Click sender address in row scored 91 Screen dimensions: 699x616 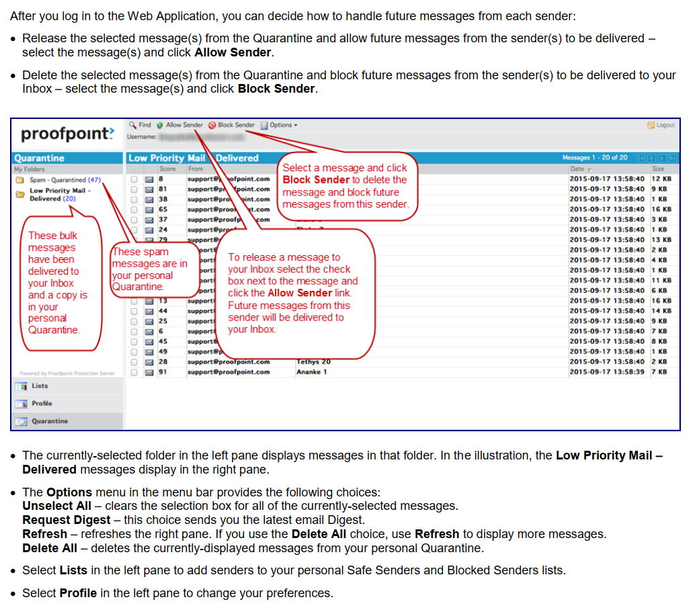(x=229, y=372)
